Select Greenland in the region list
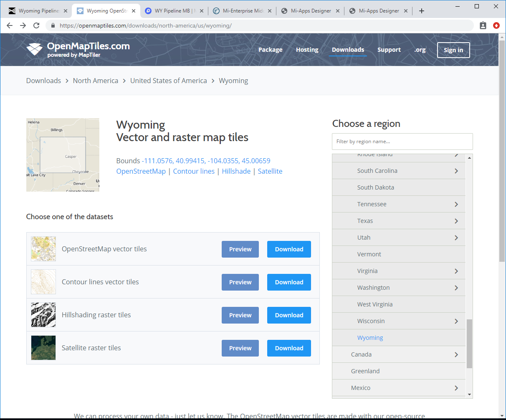506x420 pixels. (x=399, y=371)
